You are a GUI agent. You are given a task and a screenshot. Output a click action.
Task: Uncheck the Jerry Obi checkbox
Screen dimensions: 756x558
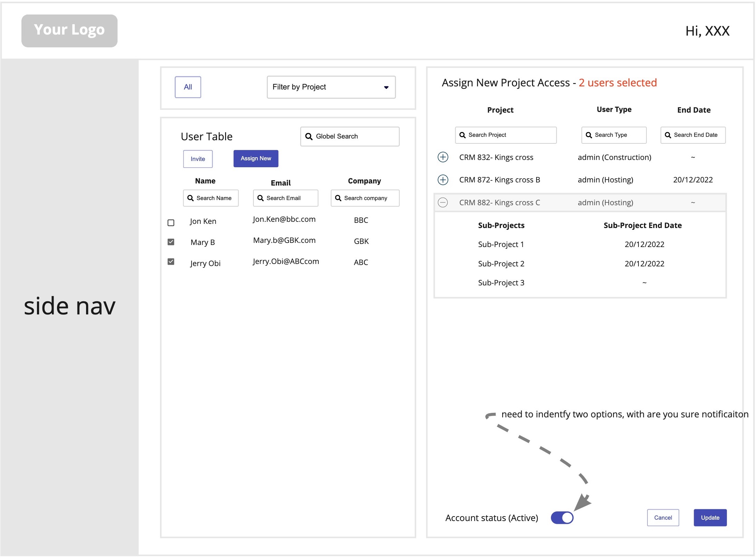coord(171,262)
